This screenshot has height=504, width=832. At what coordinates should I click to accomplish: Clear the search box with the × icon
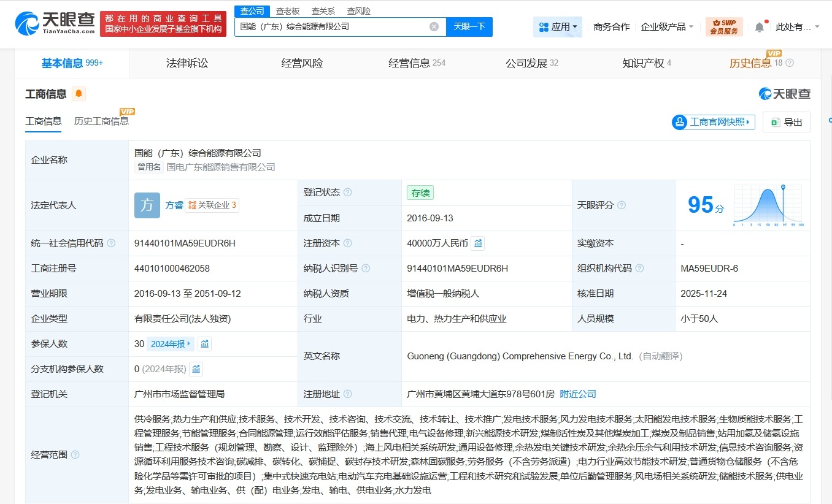coord(434,26)
